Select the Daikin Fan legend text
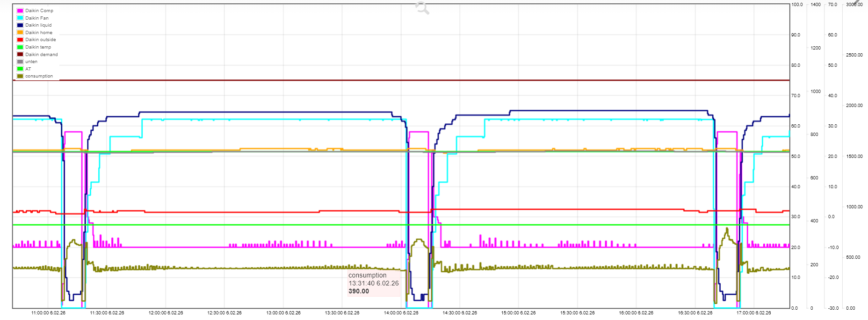 37,18
